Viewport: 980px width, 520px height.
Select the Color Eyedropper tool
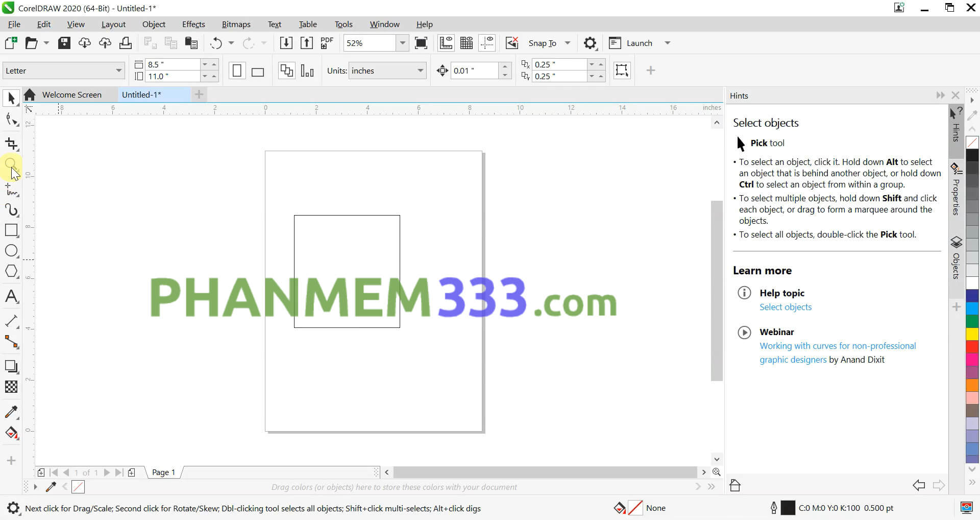tap(11, 412)
